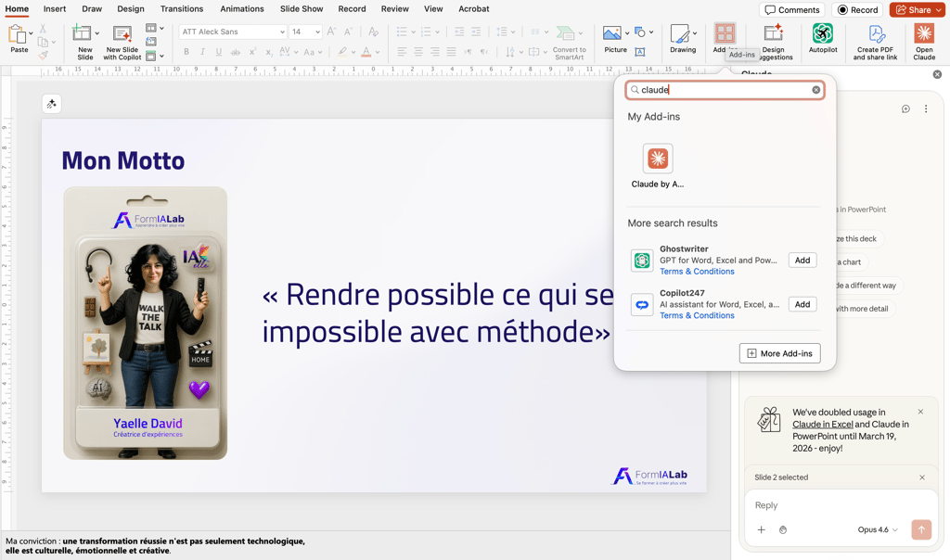Click the Reply input field
The width and height of the screenshot is (950, 560).
841,505
